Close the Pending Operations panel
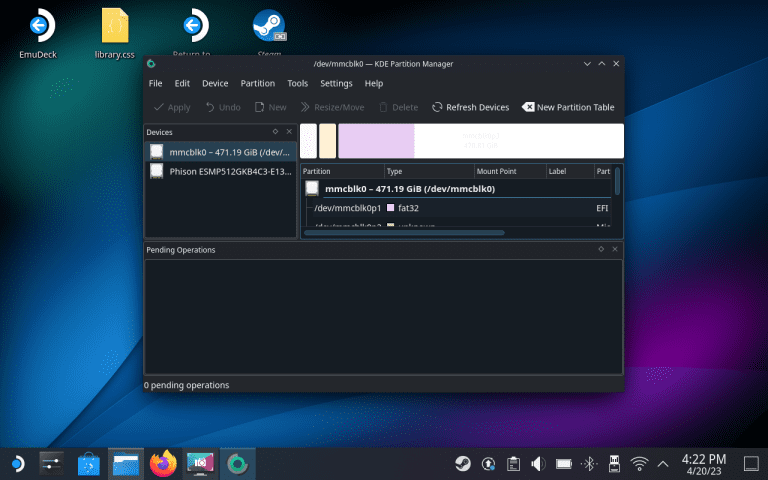This screenshot has height=480, width=768. 615,249
